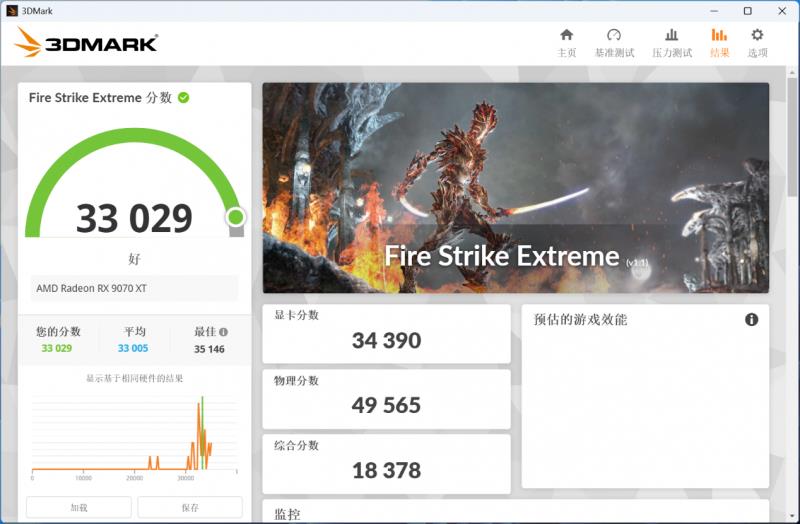Click the green validated checkmark icon
This screenshot has height=524, width=800.
(x=184, y=97)
